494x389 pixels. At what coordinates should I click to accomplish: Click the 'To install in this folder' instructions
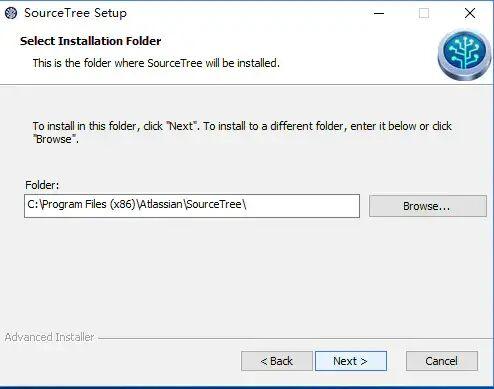click(242, 132)
